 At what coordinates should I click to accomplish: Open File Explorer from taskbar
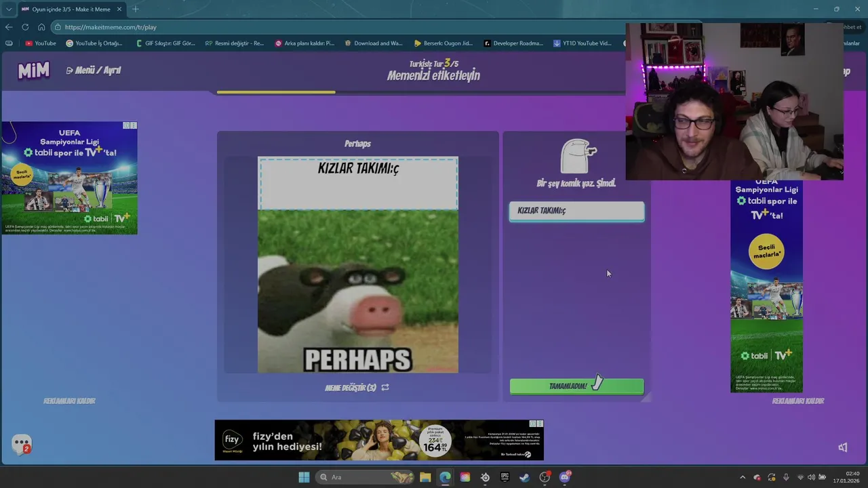[425, 477]
